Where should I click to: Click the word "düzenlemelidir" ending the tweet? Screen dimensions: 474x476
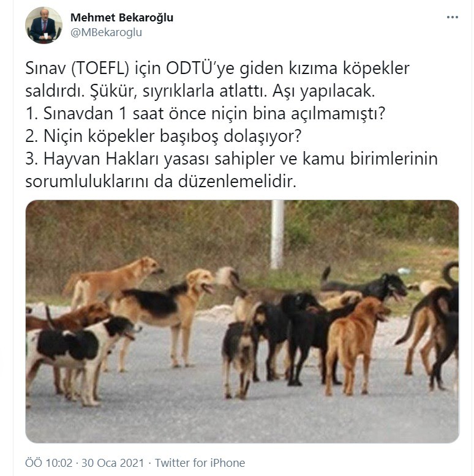[x=237, y=182]
